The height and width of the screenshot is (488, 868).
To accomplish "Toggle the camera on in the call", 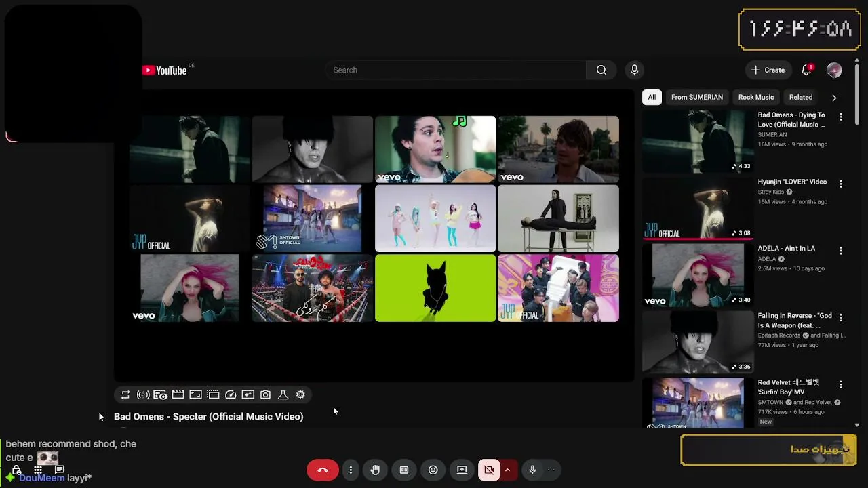I will pos(489,470).
